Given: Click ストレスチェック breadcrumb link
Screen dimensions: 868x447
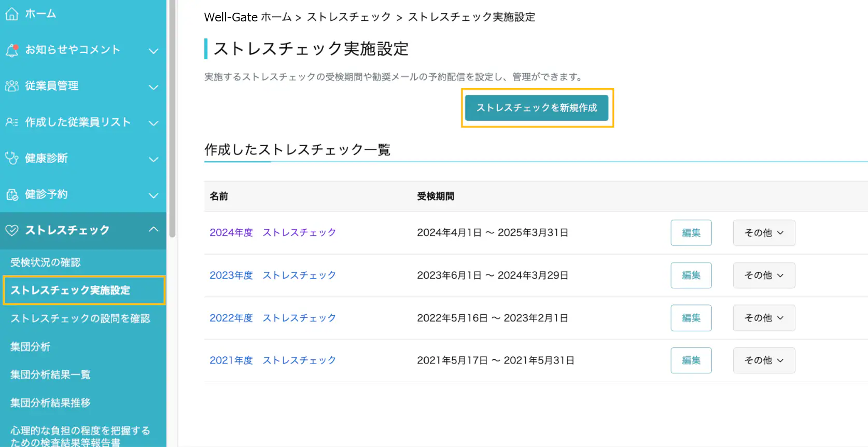Looking at the screenshot, I should point(349,17).
